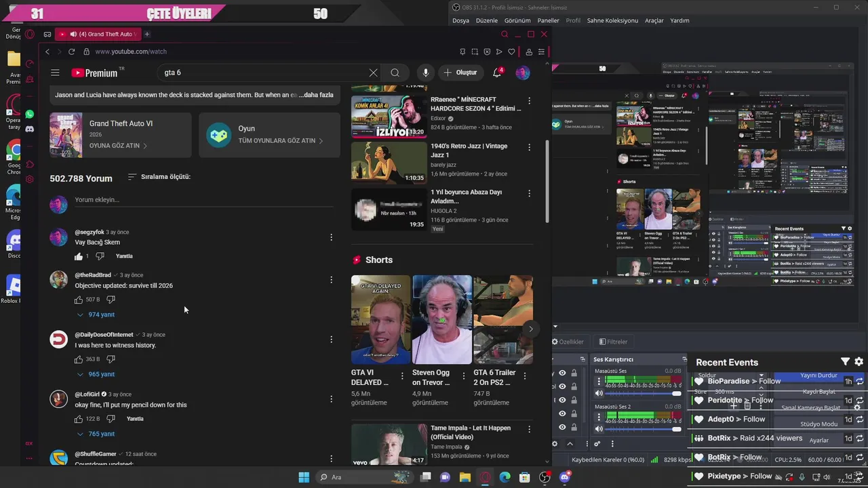Reload the page in Opera GX

pos(71,52)
